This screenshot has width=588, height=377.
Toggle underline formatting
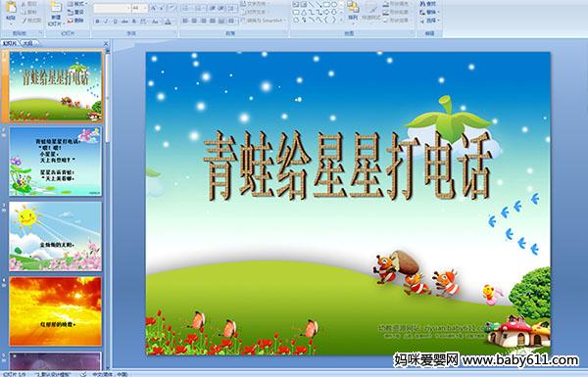click(x=116, y=22)
